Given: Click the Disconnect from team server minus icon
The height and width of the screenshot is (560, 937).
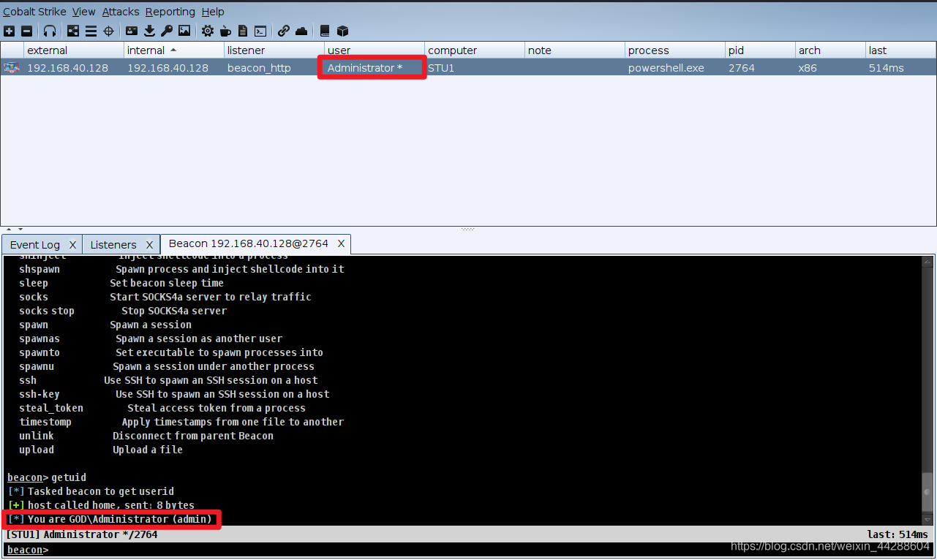Looking at the screenshot, I should pos(26,31).
